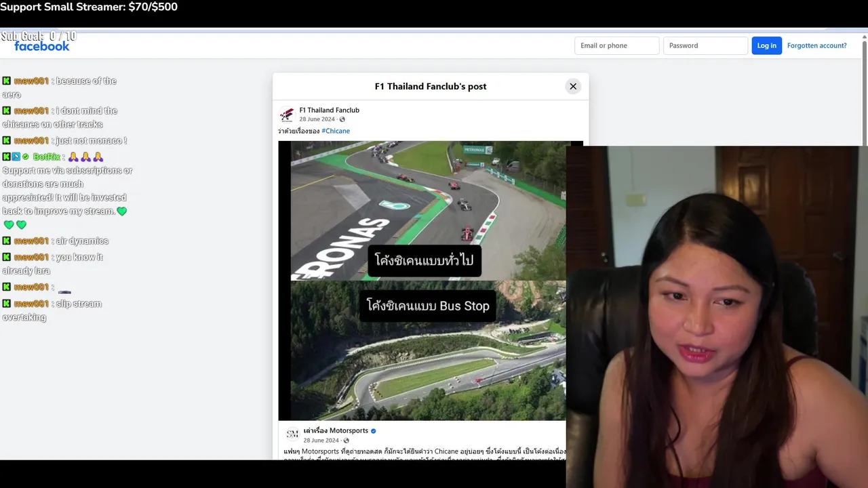868x488 pixels.
Task: Click the public globe icon beside post date
Action: 342,119
